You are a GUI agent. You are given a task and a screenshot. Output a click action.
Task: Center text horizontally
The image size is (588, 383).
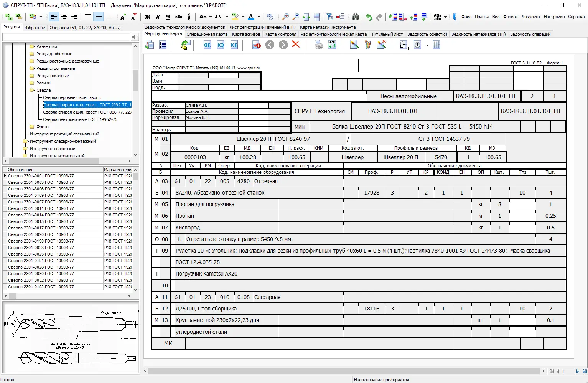(x=64, y=17)
